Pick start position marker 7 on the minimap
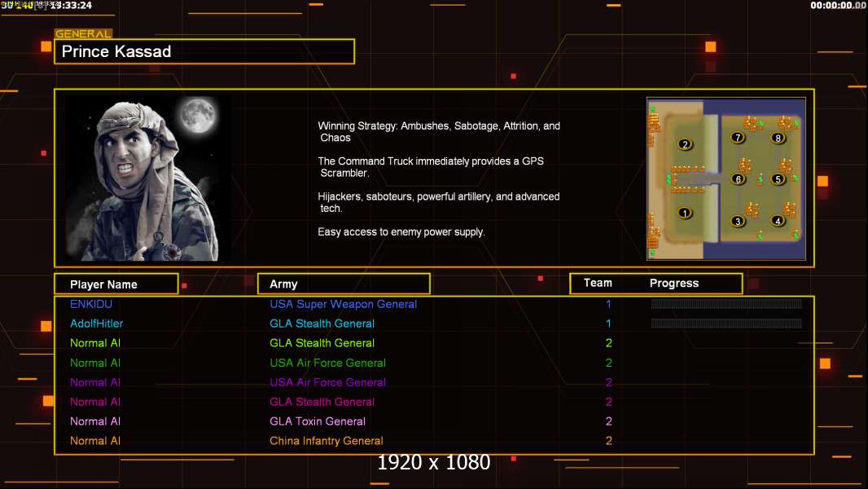868x489 pixels. coord(738,138)
